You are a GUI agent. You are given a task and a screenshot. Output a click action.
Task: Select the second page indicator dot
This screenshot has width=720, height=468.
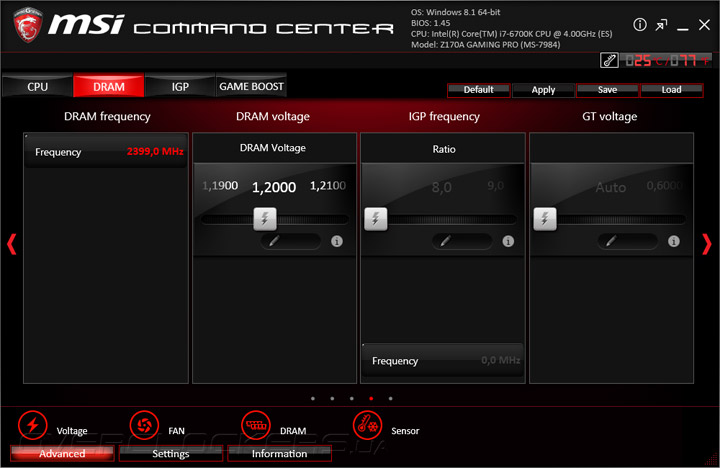(332, 399)
